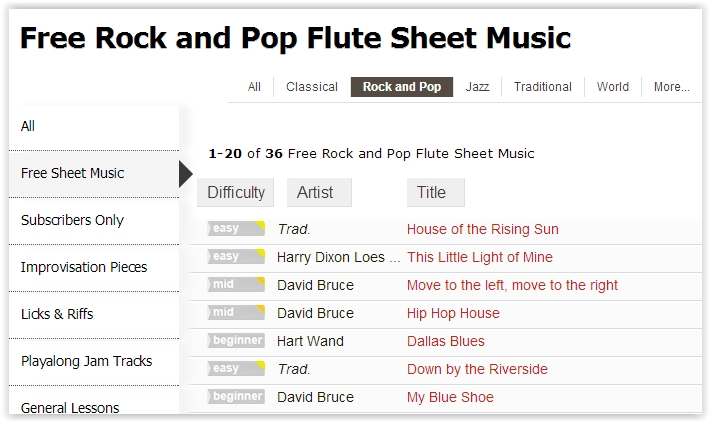710x422 pixels.
Task: Open the World genre tab
Action: [613, 87]
